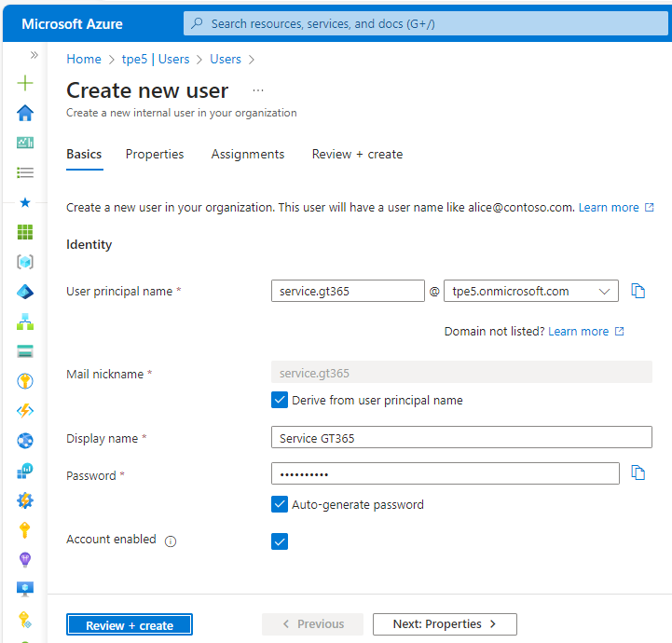Open the tpe5.onmicrosoft.com domain dropdown
672x643 pixels.
(531, 291)
